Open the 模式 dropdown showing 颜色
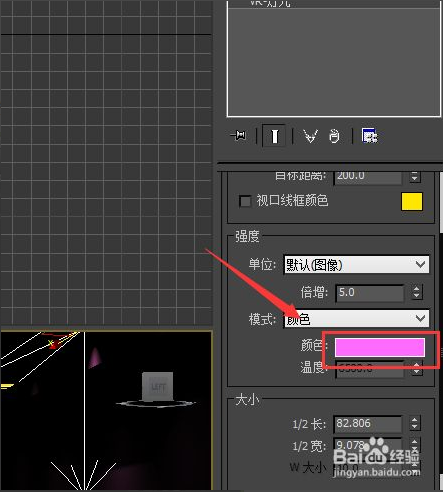The height and width of the screenshot is (492, 443). point(356,319)
